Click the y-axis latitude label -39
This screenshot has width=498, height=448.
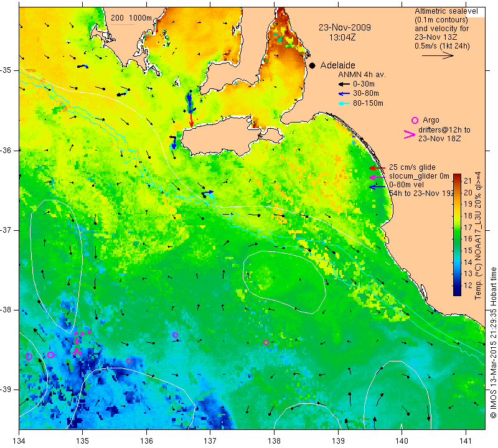(6, 390)
